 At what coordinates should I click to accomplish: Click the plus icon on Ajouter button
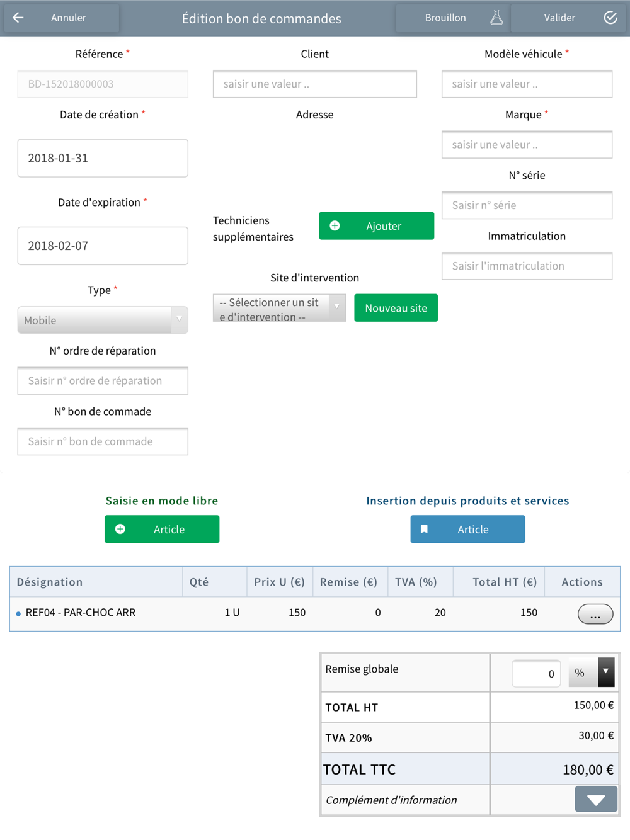tap(335, 226)
